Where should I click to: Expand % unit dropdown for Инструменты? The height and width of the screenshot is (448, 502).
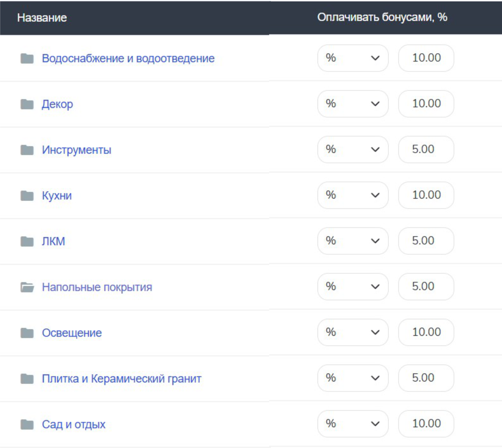pos(353,149)
